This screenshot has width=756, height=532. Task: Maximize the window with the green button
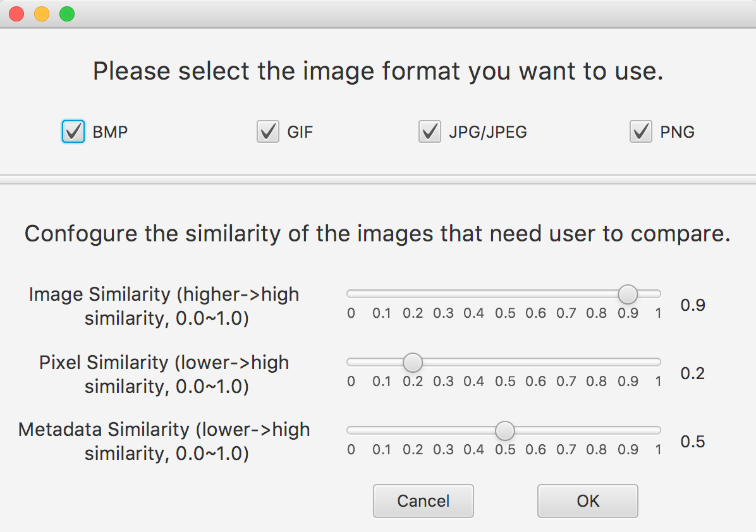pos(67,14)
